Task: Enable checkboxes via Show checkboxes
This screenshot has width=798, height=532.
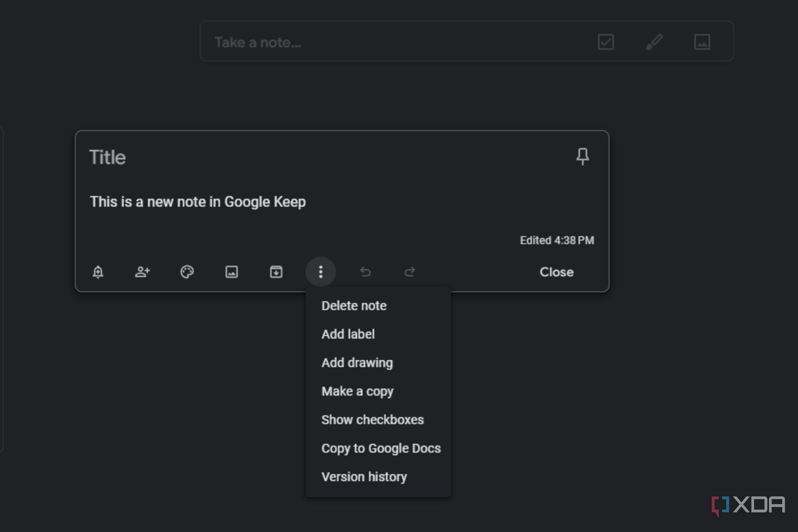Action: click(373, 420)
